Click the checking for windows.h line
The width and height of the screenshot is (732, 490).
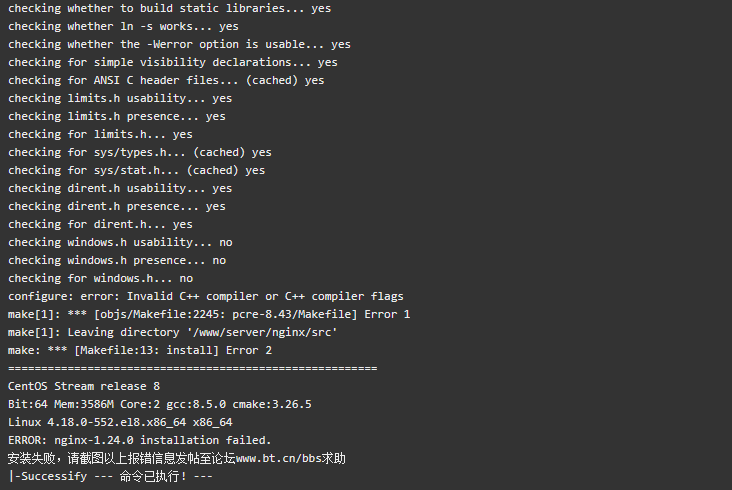tap(100, 279)
